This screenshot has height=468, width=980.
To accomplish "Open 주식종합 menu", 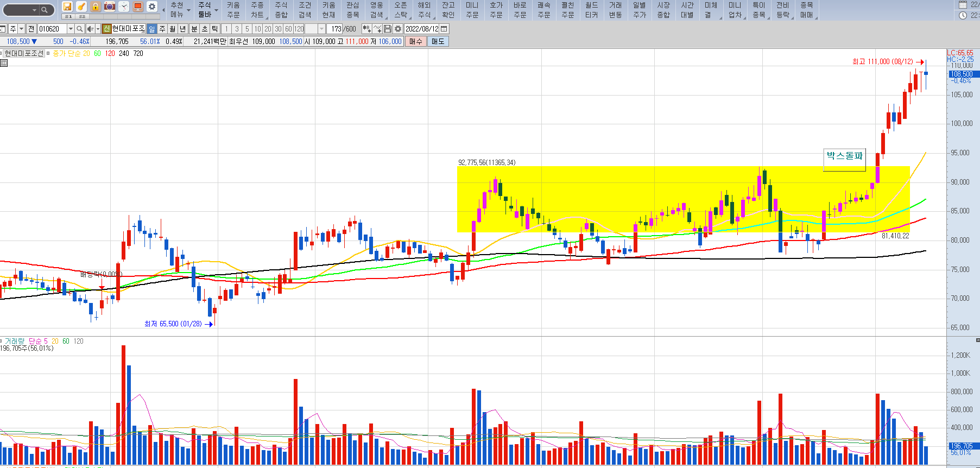I will 281,10.
